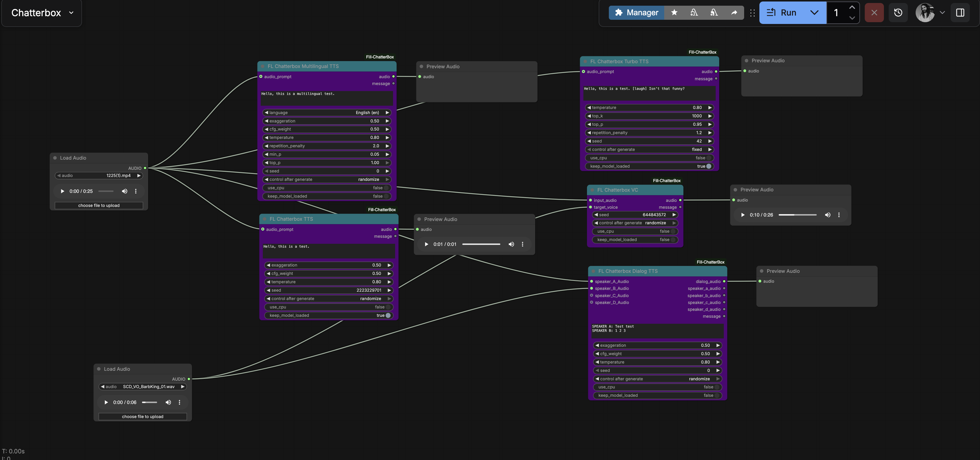Click the red cancel X button

pos(874,13)
